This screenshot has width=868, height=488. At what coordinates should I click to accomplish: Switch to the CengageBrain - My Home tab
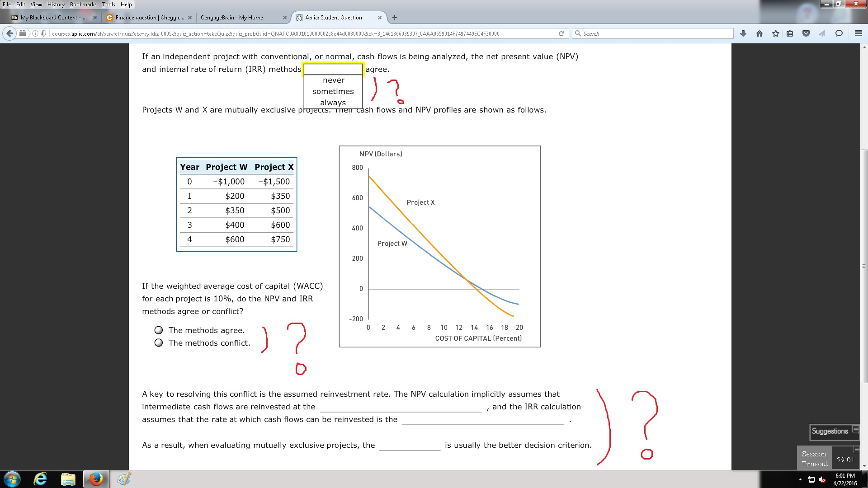click(x=231, y=18)
